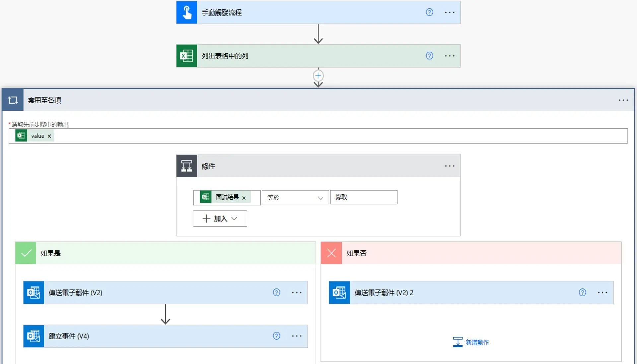This screenshot has width=637, height=364.
Task: Expand the 加入 add condition button
Action: pyautogui.click(x=220, y=218)
